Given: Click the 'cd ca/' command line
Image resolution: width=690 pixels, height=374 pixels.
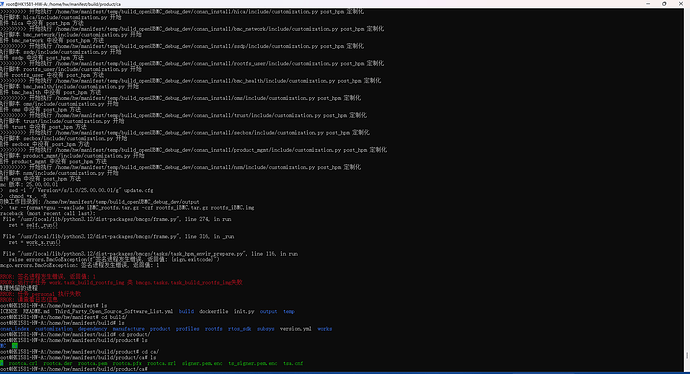Looking at the screenshot, I should (80, 352).
